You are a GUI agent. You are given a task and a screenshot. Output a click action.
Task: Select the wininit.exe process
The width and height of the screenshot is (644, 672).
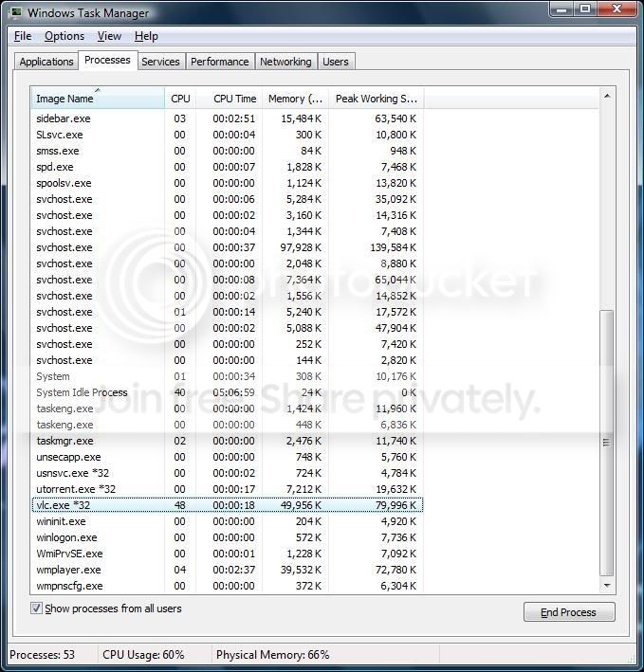(228, 521)
